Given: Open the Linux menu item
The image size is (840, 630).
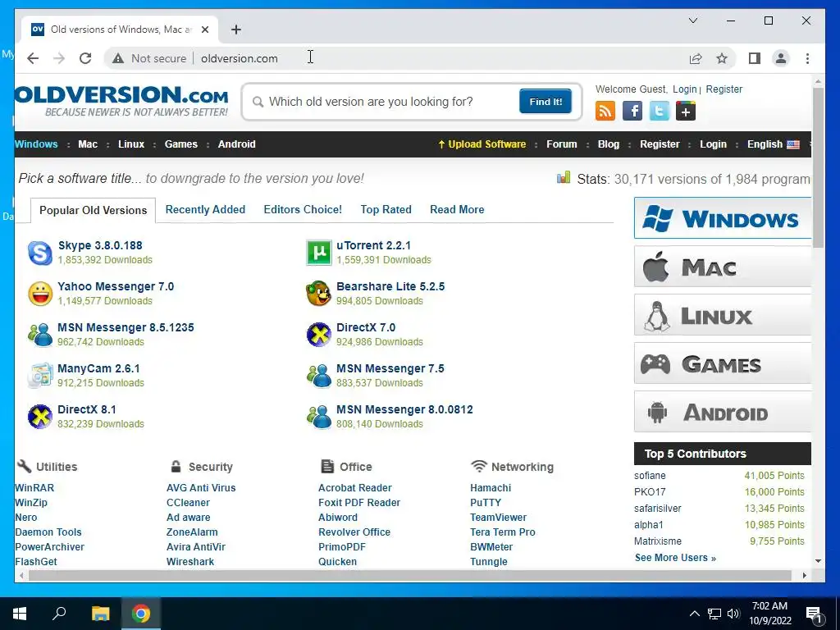Looking at the screenshot, I should 131,144.
